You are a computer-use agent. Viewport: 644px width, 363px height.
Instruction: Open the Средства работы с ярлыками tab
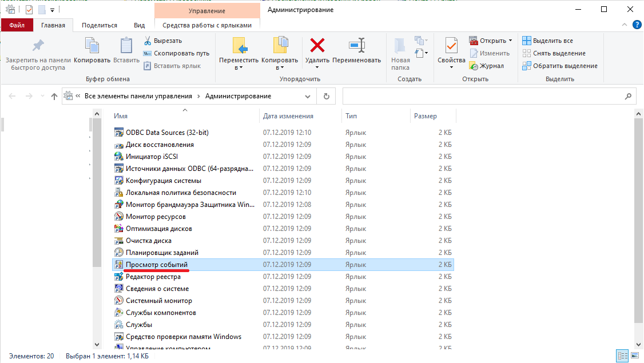coord(207,25)
